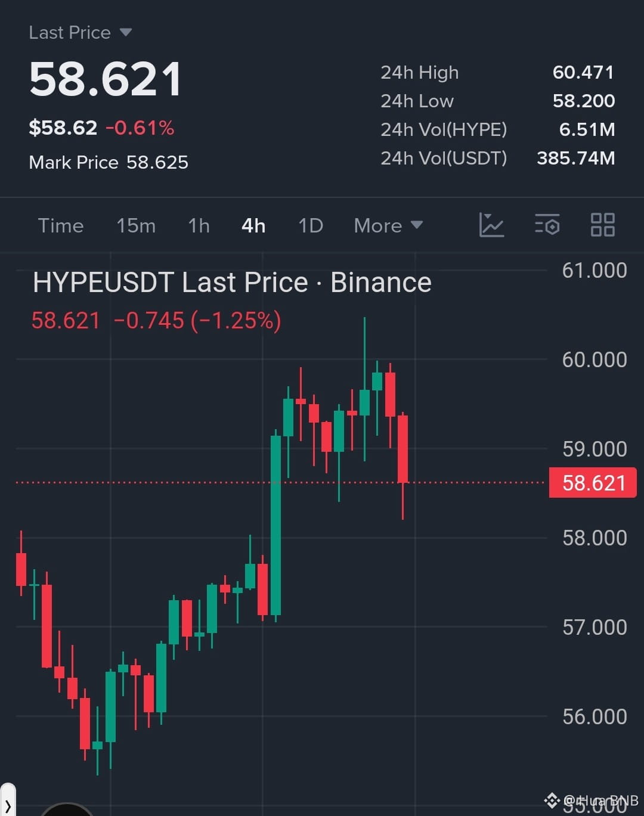Viewport: 644px width, 816px height.
Task: Click the chart legend -0.745 (-1.25%) change
Action: 197,321
